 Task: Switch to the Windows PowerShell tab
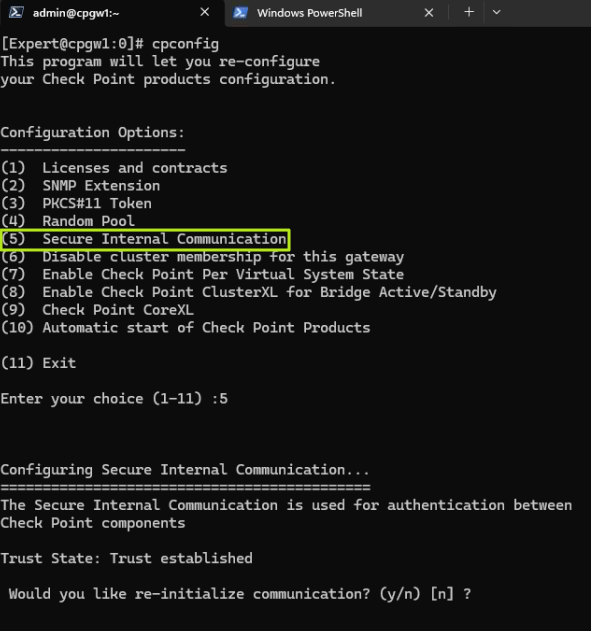pos(309,13)
